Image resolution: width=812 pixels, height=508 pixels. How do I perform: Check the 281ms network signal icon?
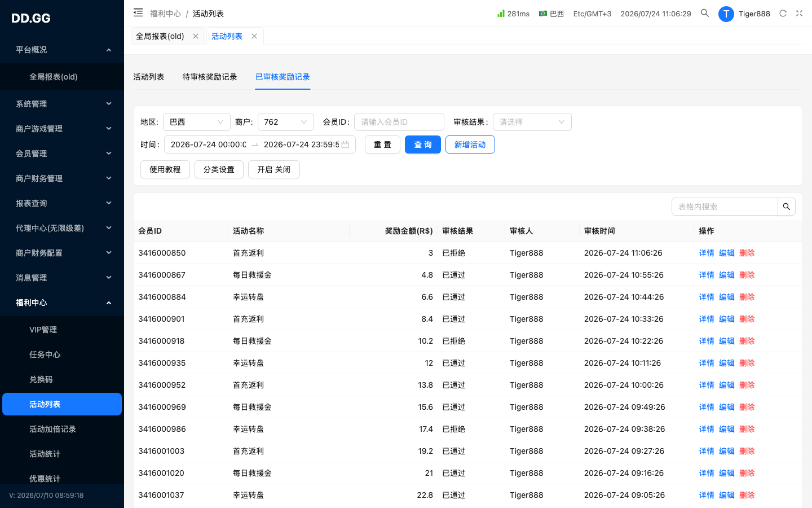click(501, 13)
